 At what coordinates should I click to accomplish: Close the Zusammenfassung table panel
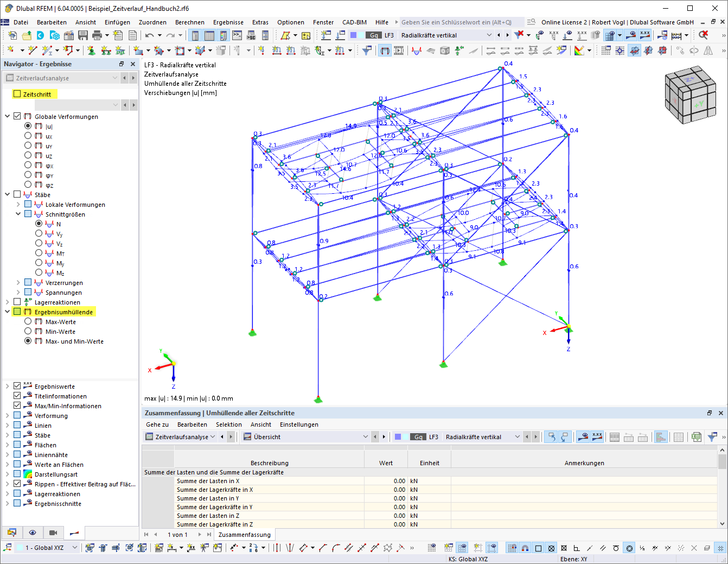click(x=721, y=413)
